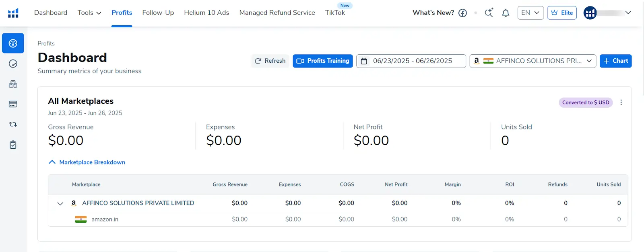Open the three-dot menu for All Marketplaces
Viewport: 644px width, 252px height.
pyautogui.click(x=621, y=102)
